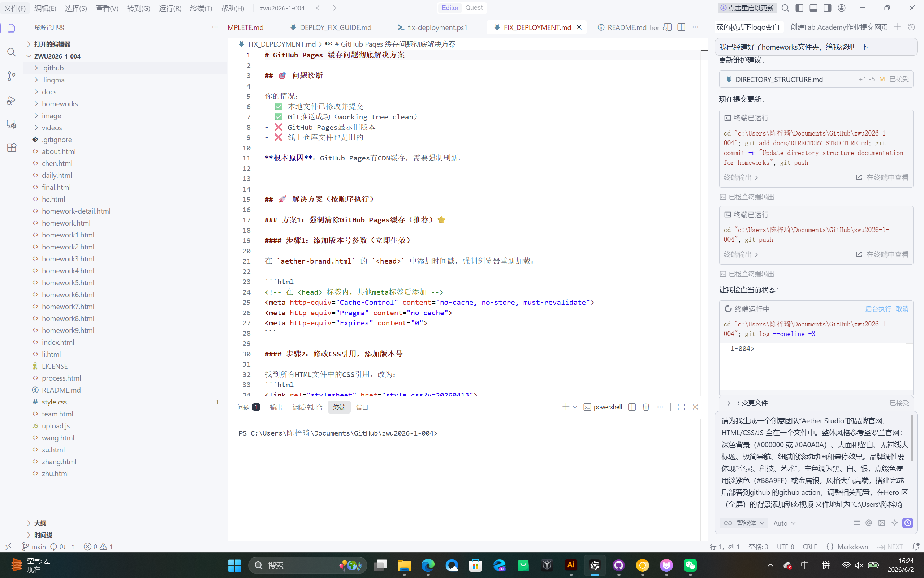Open the 智能体 agent mode dropdown
This screenshot has width=924, height=578.
pyautogui.click(x=744, y=523)
